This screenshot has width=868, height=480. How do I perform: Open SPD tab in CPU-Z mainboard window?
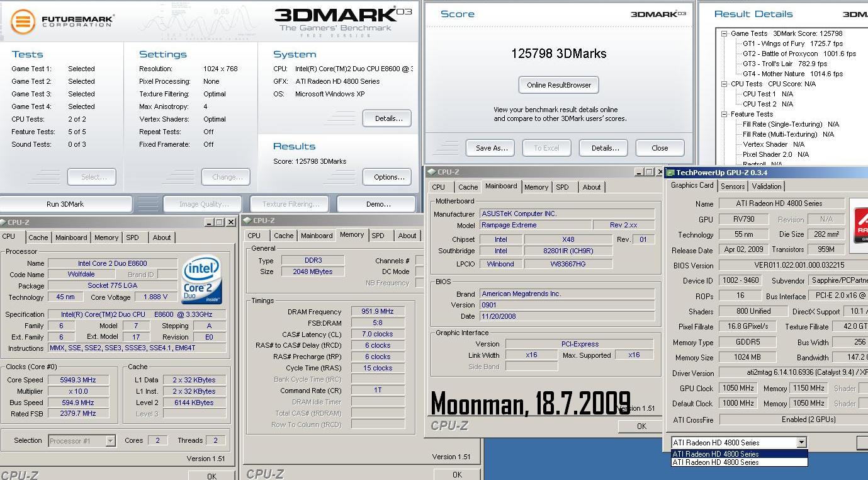click(563, 187)
